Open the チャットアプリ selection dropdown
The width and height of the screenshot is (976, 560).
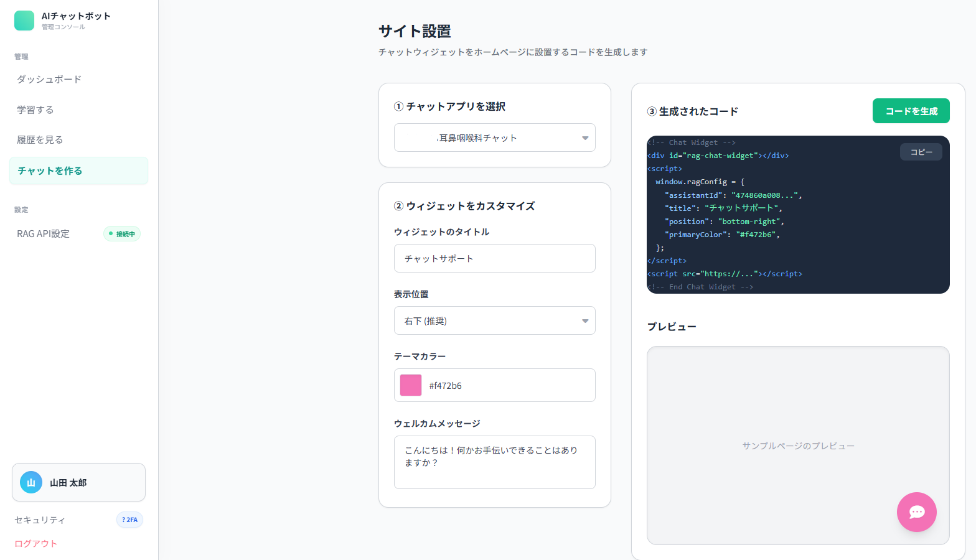(x=494, y=138)
